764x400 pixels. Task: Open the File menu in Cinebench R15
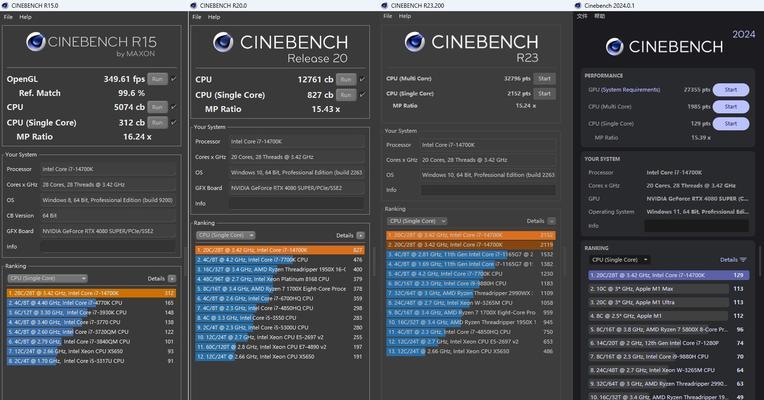(x=8, y=17)
